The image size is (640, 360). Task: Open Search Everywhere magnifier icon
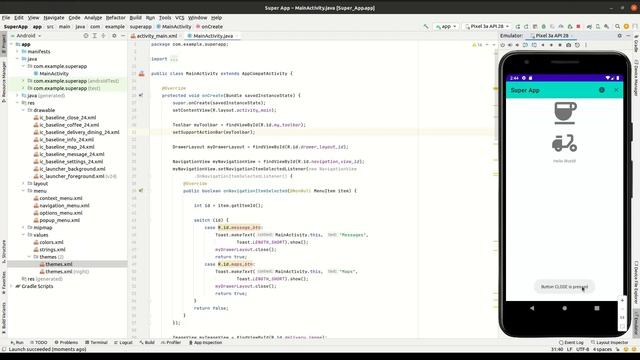(618, 27)
